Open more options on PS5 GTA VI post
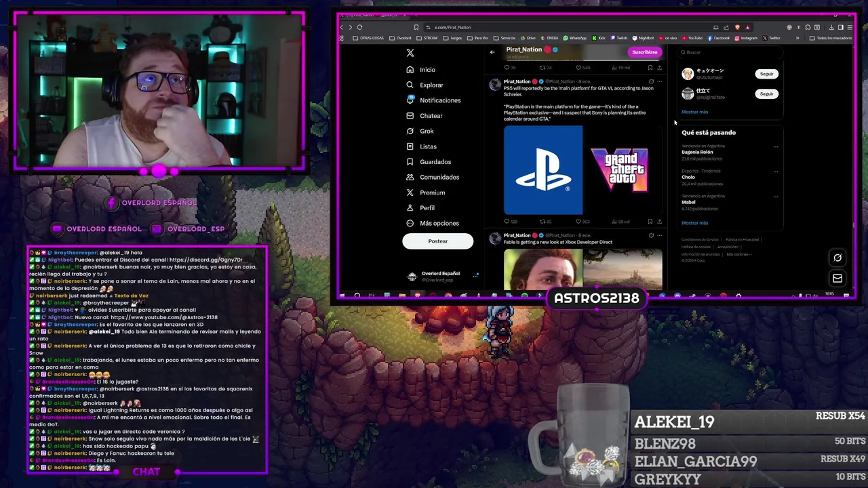Image resolution: width=868 pixels, height=488 pixels. (659, 82)
